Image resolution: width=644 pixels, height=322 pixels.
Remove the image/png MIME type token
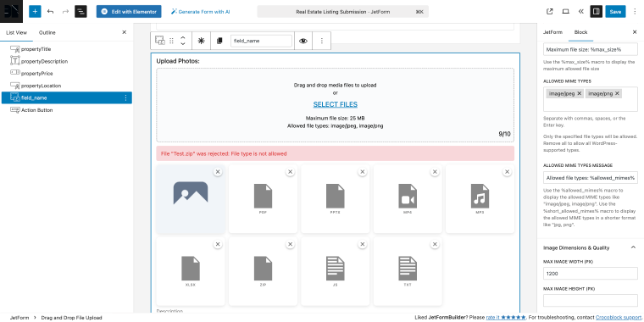617,93
